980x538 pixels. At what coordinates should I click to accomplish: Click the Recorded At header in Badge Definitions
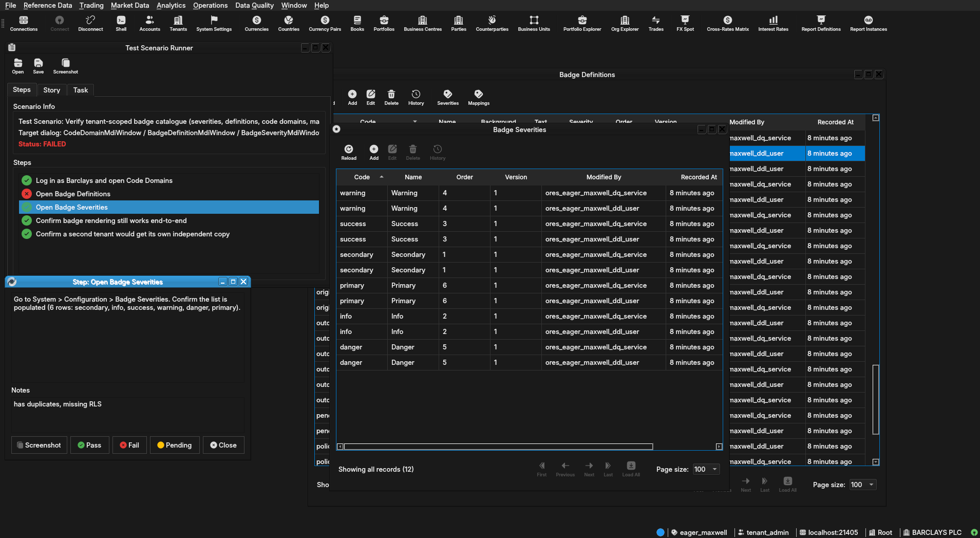pos(835,122)
